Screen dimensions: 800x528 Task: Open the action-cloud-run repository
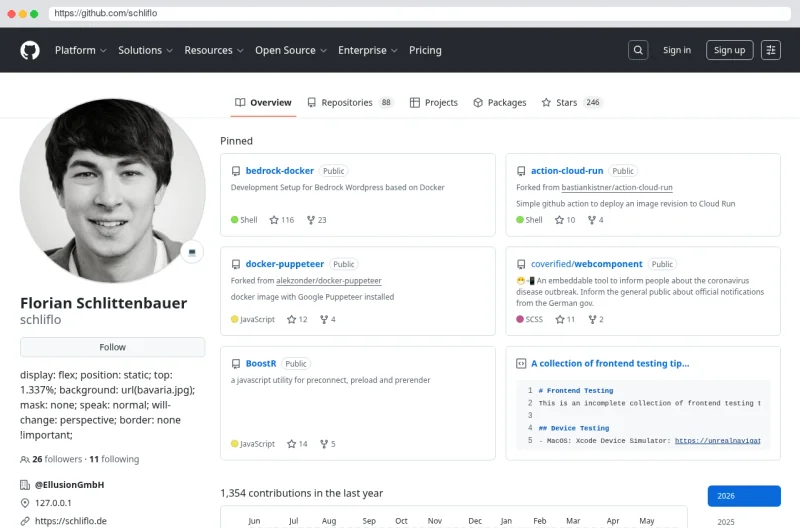point(567,171)
